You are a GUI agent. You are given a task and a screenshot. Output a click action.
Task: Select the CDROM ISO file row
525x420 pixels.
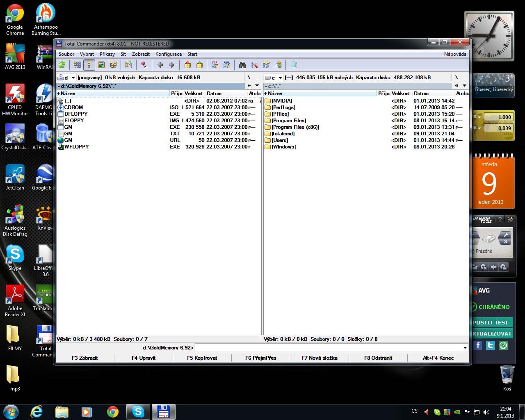[x=159, y=107]
